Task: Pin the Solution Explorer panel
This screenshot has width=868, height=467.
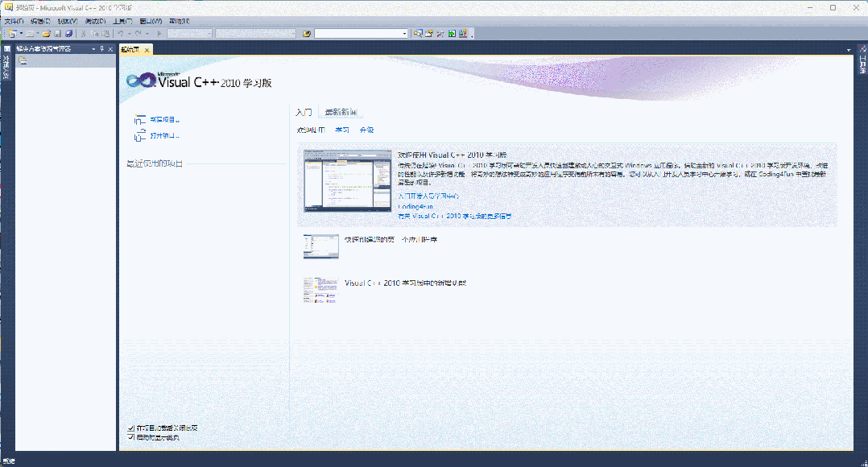Action: coord(101,48)
